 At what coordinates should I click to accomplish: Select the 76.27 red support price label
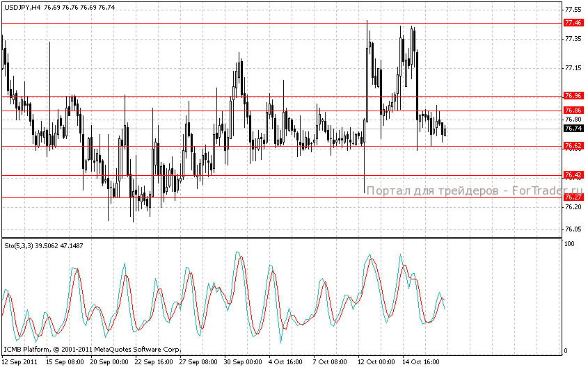tap(573, 197)
